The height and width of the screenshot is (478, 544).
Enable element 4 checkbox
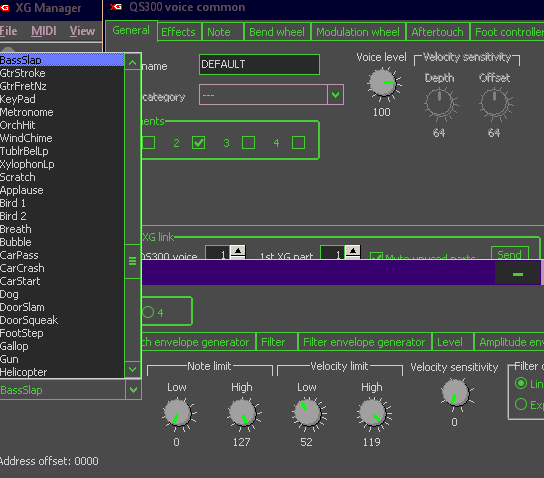pyautogui.click(x=298, y=143)
